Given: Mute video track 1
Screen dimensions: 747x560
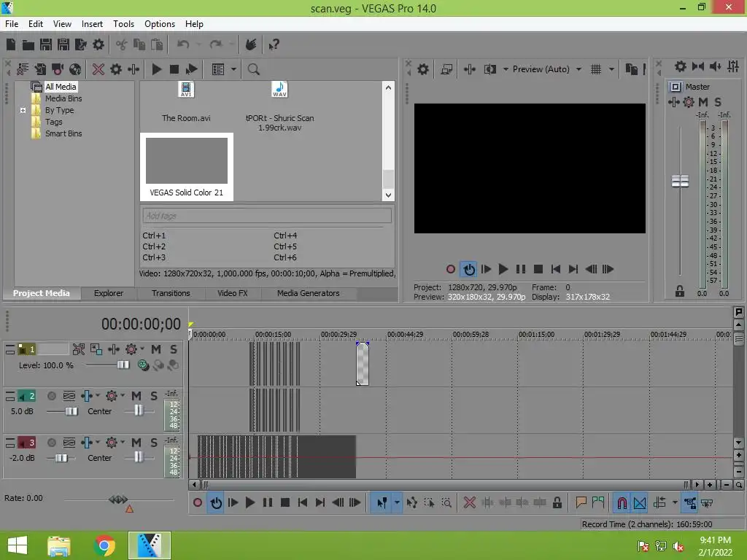Looking at the screenshot, I should (x=156, y=349).
